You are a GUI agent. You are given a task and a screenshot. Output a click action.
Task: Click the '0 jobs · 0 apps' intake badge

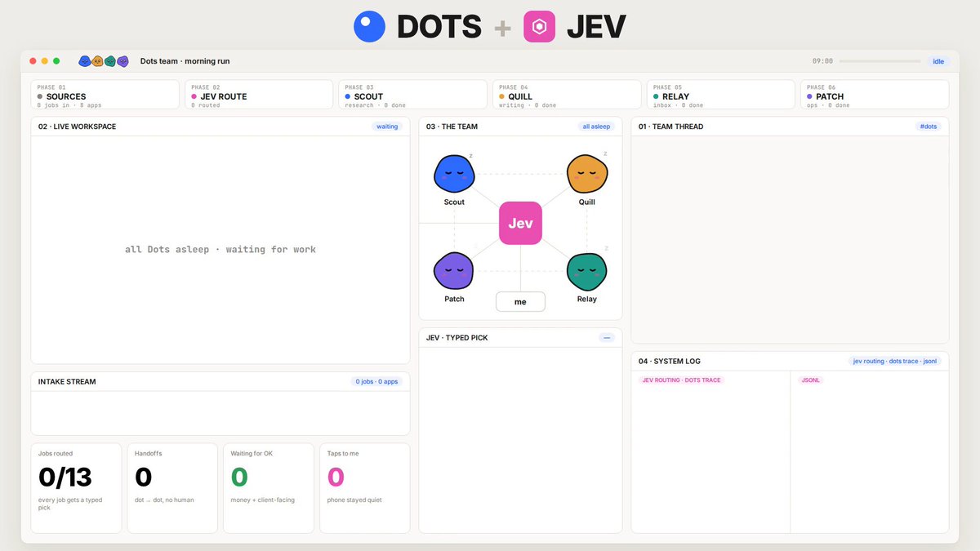click(x=376, y=381)
